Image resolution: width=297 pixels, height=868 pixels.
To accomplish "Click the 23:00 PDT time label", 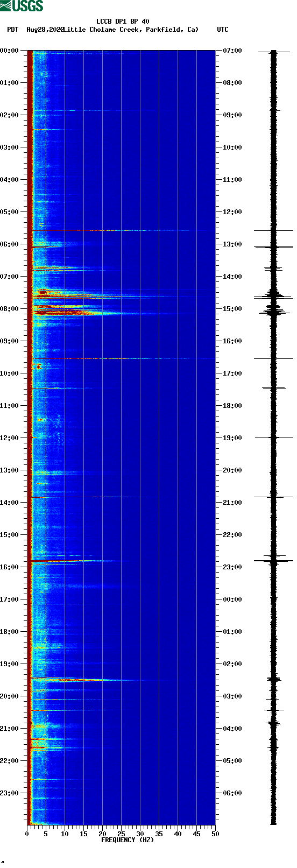I will click(x=10, y=793).
